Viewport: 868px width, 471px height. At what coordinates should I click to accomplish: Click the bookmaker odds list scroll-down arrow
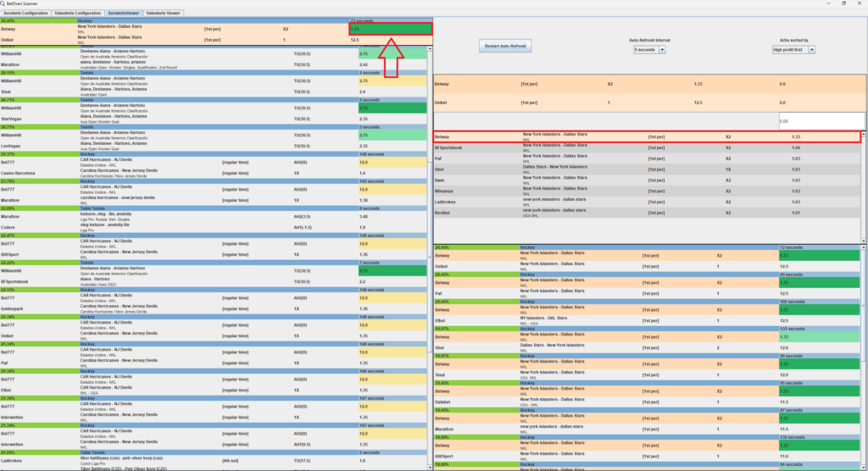[864, 241]
